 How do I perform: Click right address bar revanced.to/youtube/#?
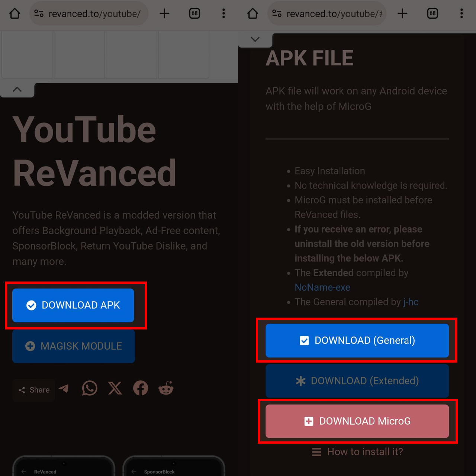(x=327, y=14)
